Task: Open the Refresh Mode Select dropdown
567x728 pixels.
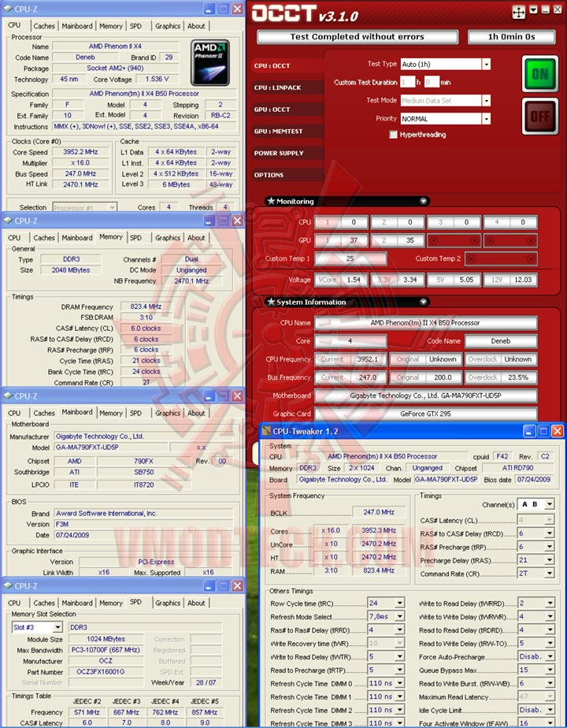Action: (x=400, y=617)
